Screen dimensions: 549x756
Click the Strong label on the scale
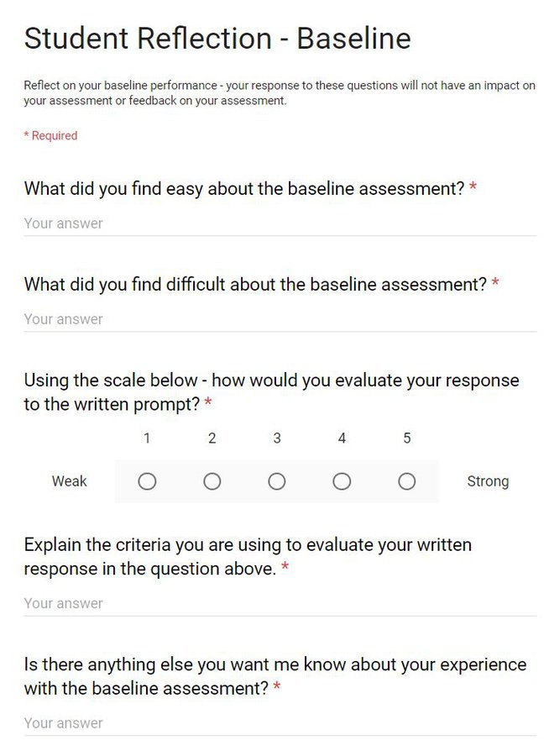pyautogui.click(x=489, y=481)
